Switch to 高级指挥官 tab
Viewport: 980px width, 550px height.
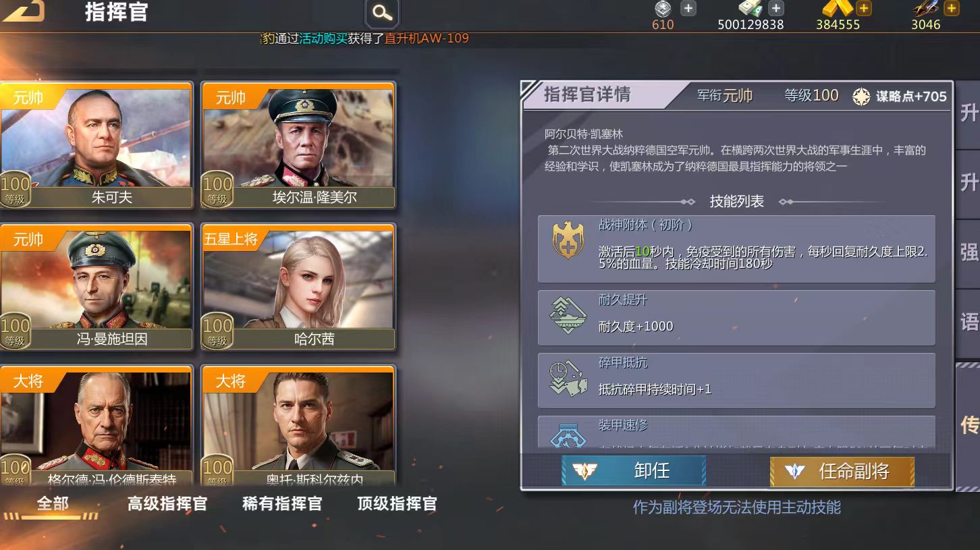click(167, 503)
